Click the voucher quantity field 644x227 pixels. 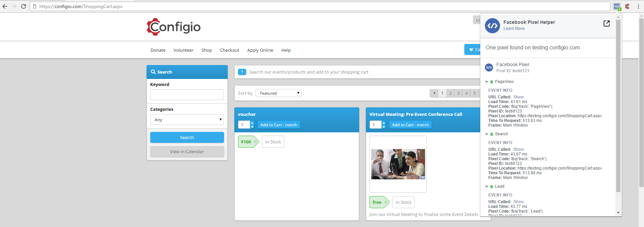[x=244, y=125]
